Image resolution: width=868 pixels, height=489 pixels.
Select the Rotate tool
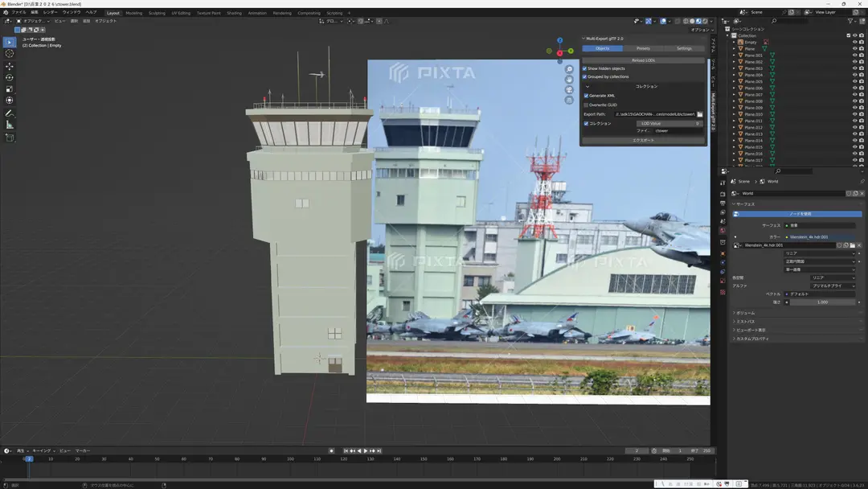(x=10, y=77)
